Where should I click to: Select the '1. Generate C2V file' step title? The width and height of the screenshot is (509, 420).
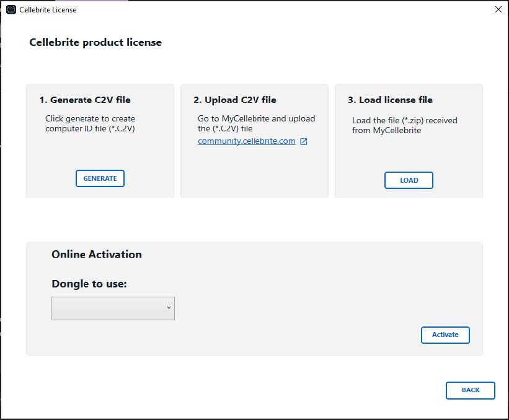pos(85,100)
